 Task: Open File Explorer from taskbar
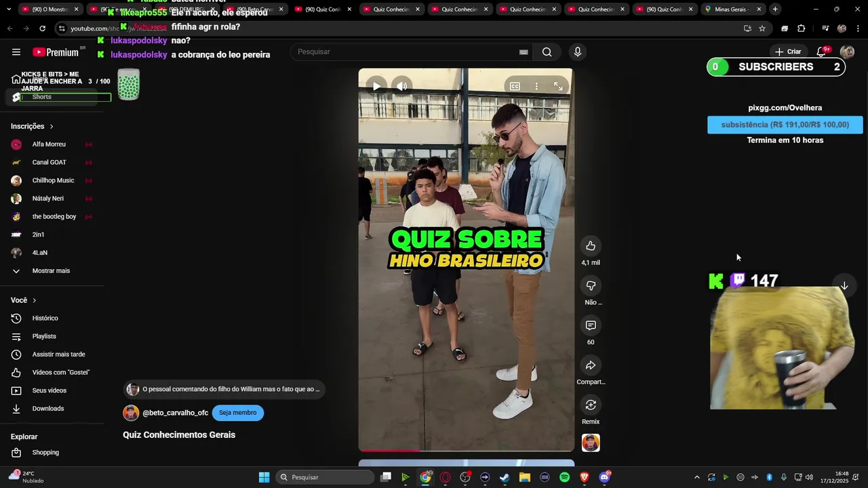(525, 477)
